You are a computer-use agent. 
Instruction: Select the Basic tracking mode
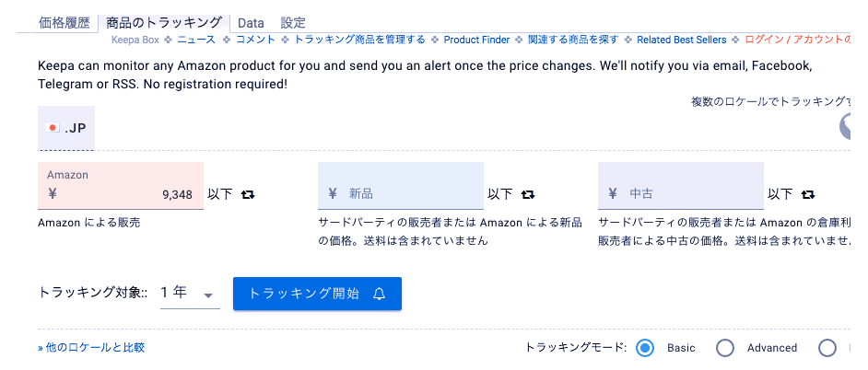click(645, 348)
